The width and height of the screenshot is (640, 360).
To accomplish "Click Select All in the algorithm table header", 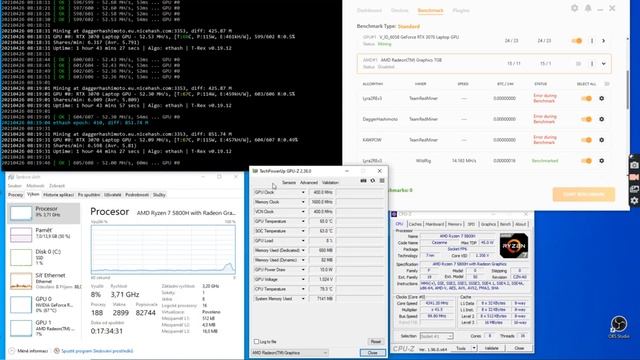I will (586, 84).
